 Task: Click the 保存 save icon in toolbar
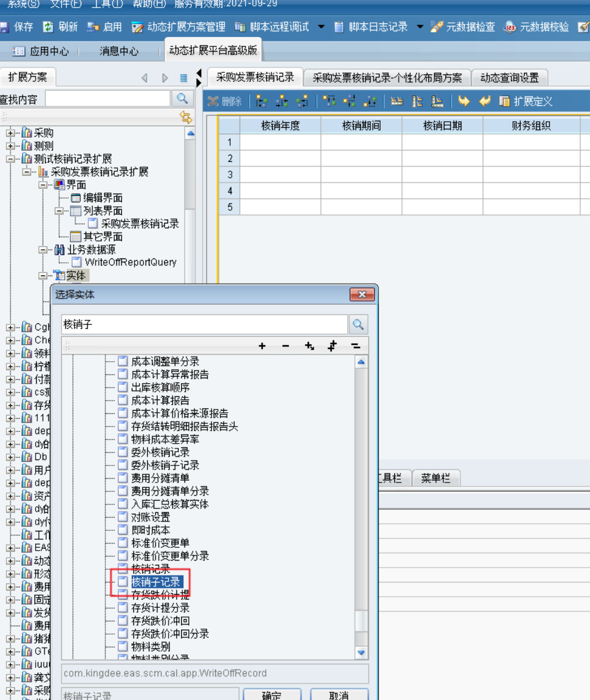click(x=4, y=27)
